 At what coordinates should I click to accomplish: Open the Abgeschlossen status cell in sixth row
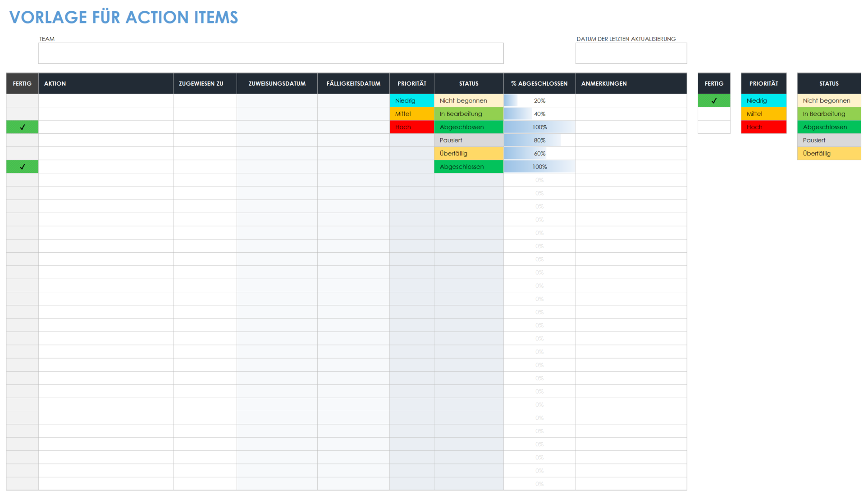click(469, 167)
